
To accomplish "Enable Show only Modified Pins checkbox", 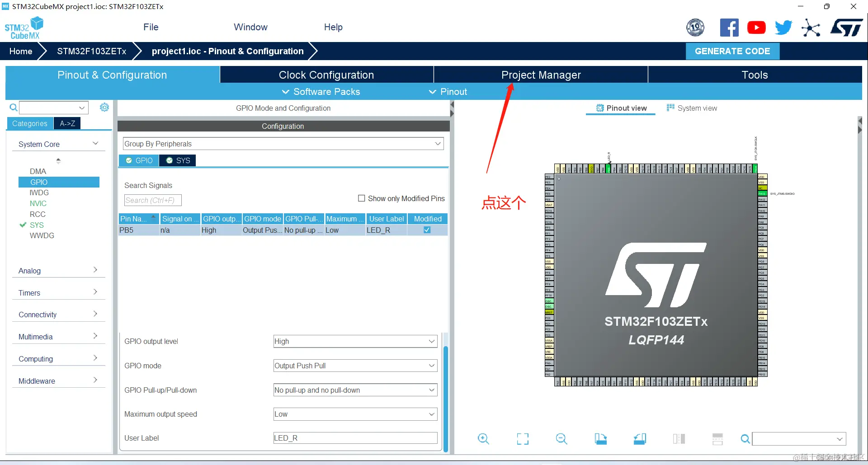I will 361,198.
